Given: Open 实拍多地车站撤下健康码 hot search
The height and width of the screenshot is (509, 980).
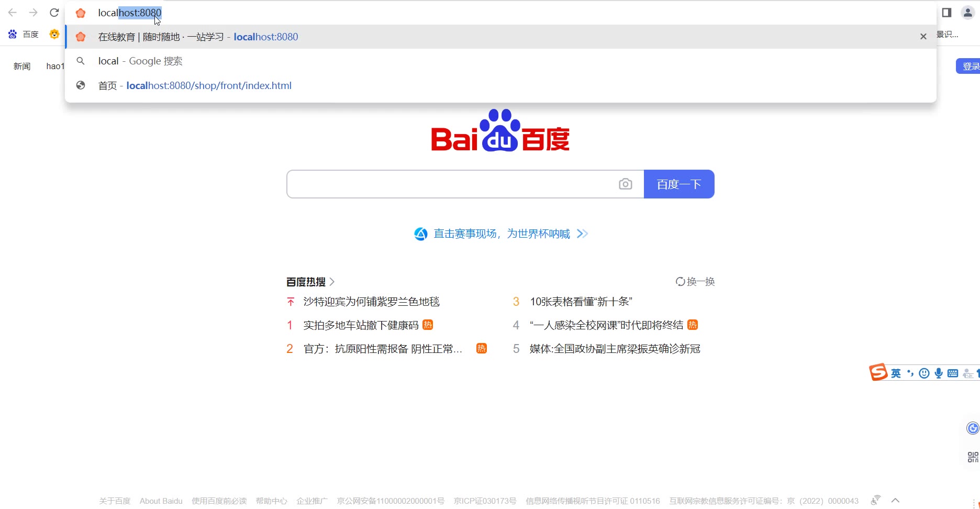Looking at the screenshot, I should (x=361, y=325).
